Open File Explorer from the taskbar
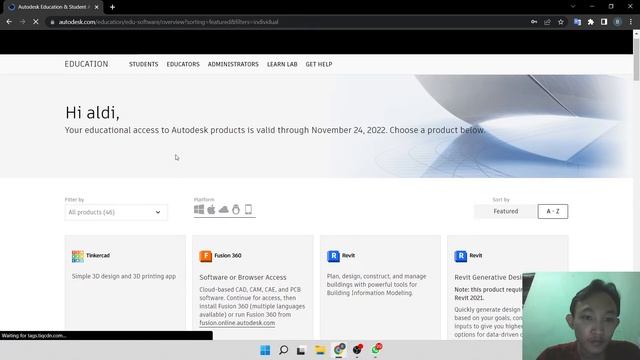This screenshot has width=640, height=360. 320,350
